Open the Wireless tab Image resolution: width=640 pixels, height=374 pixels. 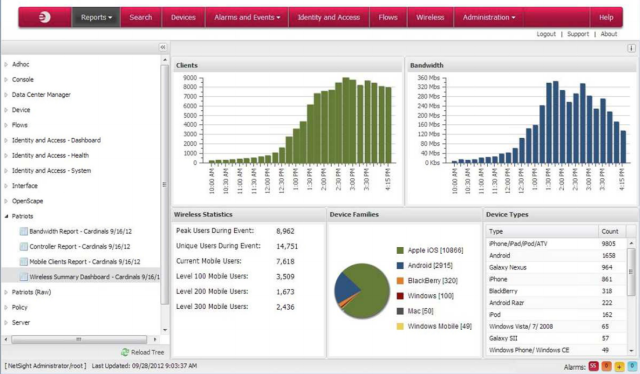click(x=430, y=17)
